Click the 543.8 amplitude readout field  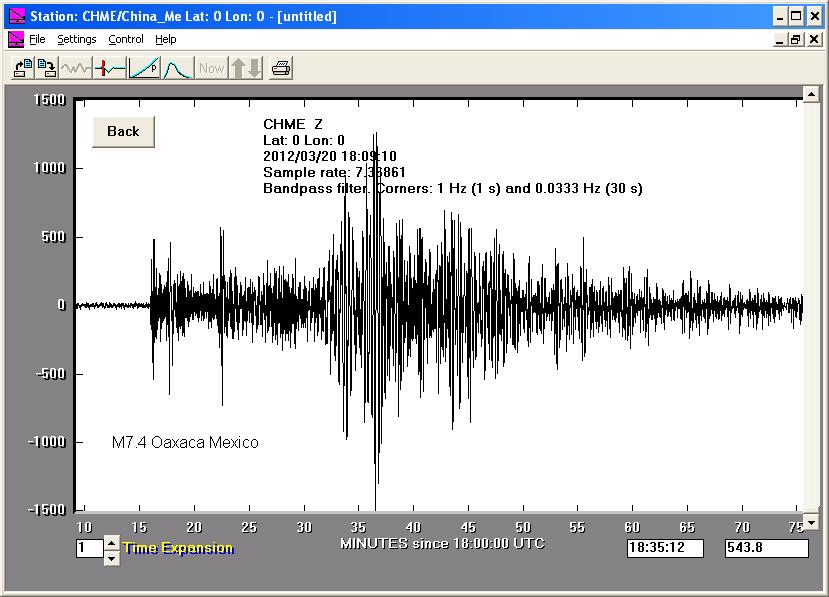tap(766, 548)
